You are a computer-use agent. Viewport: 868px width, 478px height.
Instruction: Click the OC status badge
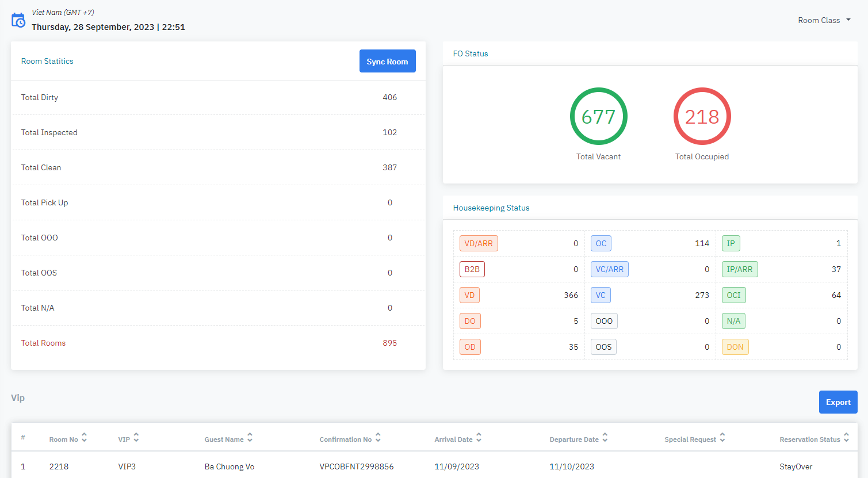(x=601, y=243)
